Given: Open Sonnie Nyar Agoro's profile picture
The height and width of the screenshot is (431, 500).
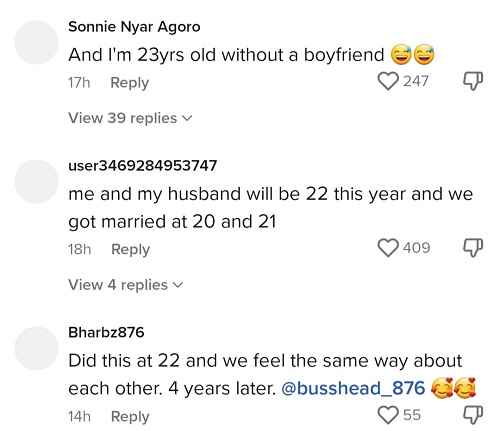Looking at the screenshot, I should coord(36,42).
